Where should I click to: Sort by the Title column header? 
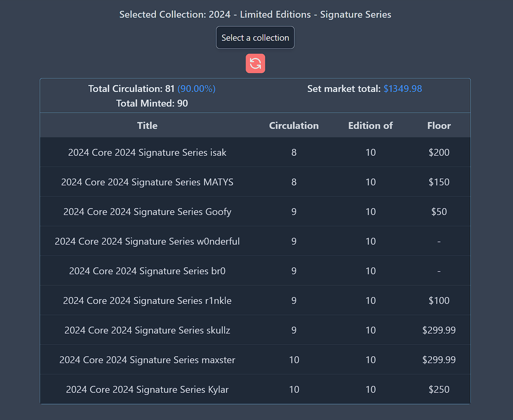click(147, 125)
